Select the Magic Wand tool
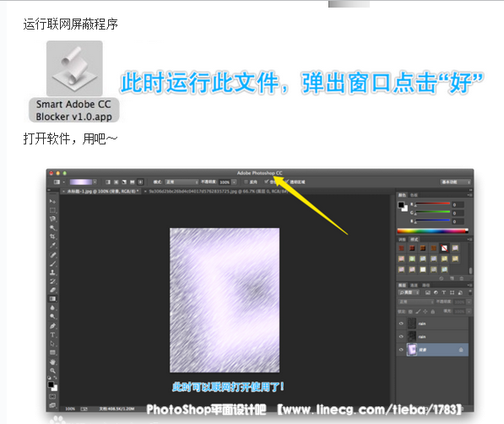The height and width of the screenshot is (424, 504). pyautogui.click(x=52, y=228)
